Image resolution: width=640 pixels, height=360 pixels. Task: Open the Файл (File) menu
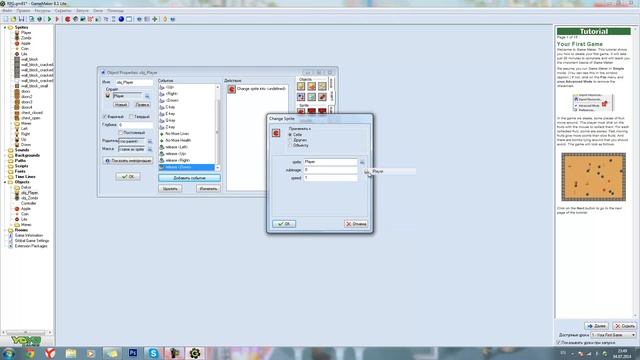pyautogui.click(x=7, y=11)
